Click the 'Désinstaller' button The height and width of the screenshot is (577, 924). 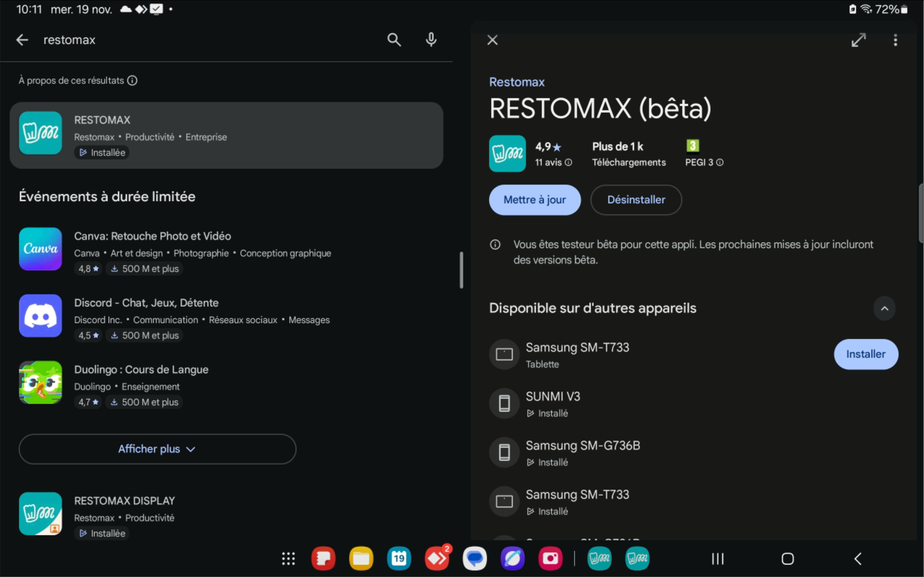[636, 200]
